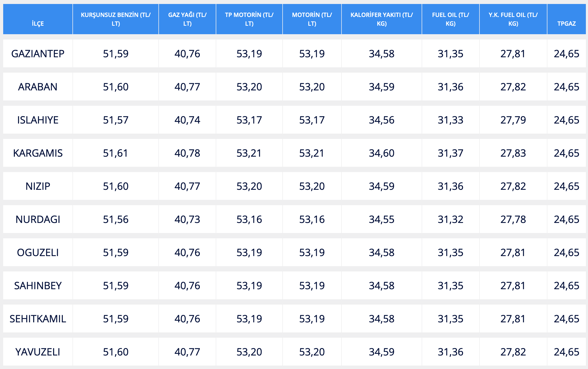Screen dimensions: 588x369
Task: Select the NIZIP district cell
Action: pyautogui.click(x=38, y=186)
